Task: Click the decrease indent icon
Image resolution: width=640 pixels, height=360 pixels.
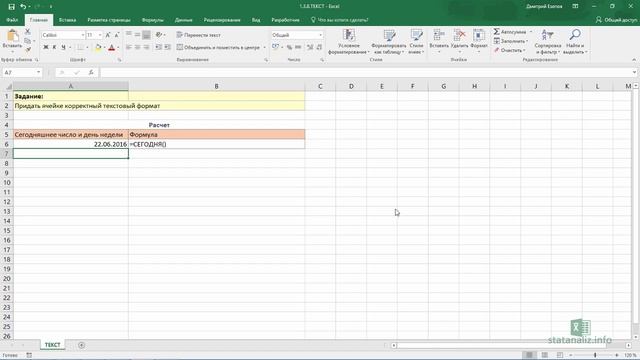Action: click(x=158, y=47)
